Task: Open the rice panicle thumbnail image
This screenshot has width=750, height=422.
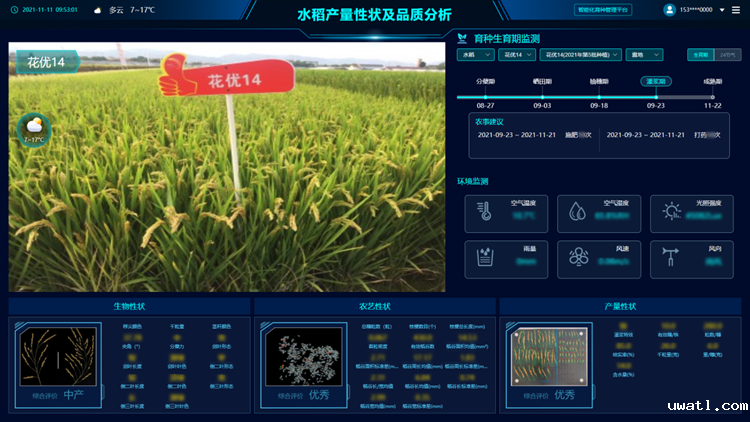Action: [58, 356]
